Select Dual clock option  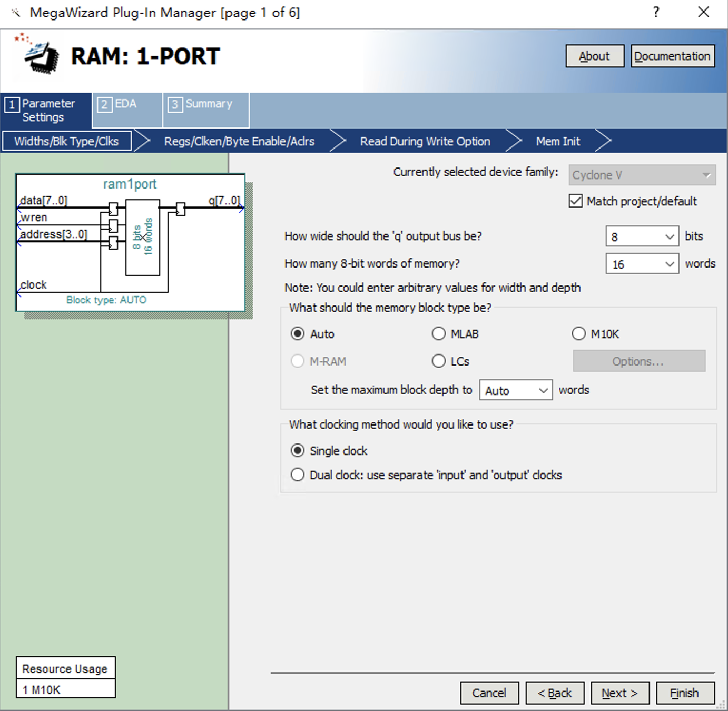click(298, 475)
